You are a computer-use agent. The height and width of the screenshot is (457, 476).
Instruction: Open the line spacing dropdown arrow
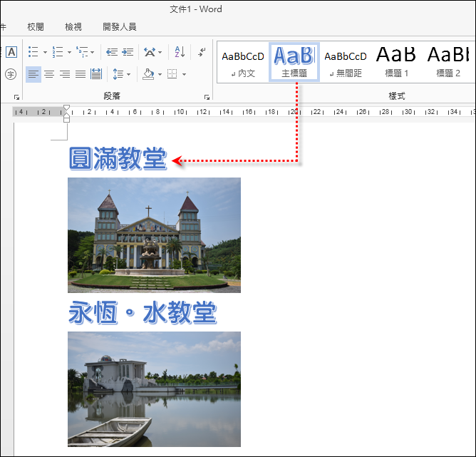[129, 74]
